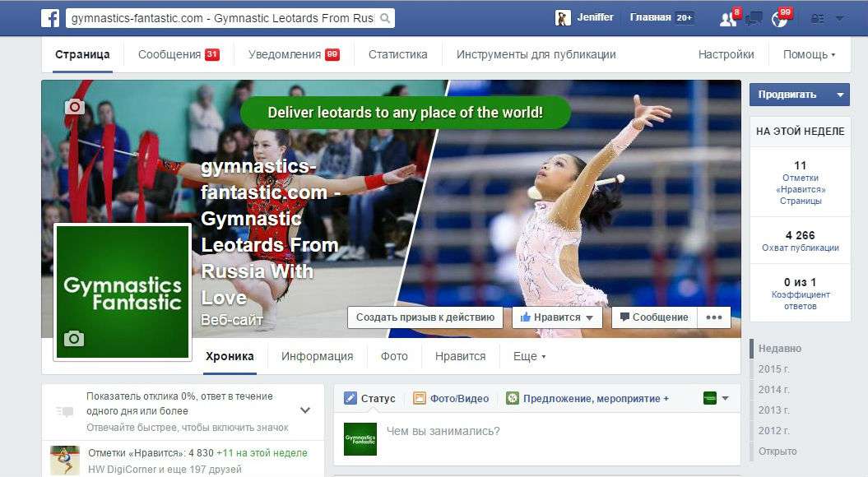Screen dimensions: 868x477
Task: Select the Хроника tab
Action: [230, 356]
